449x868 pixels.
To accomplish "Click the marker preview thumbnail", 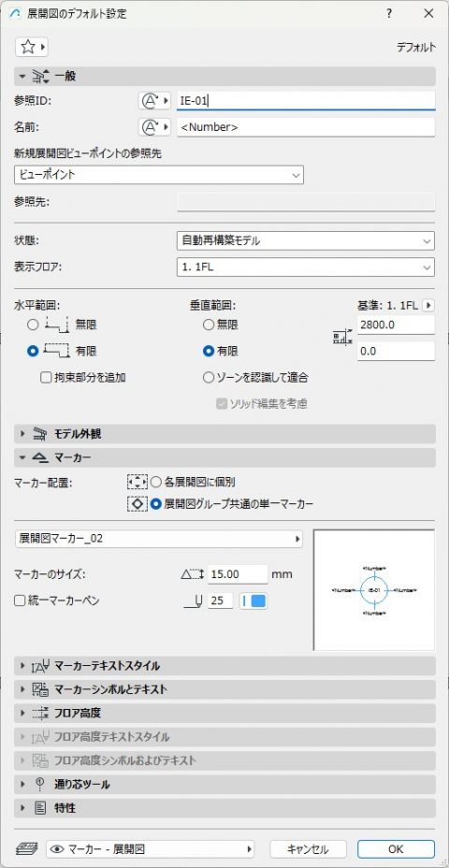I will (x=374, y=590).
